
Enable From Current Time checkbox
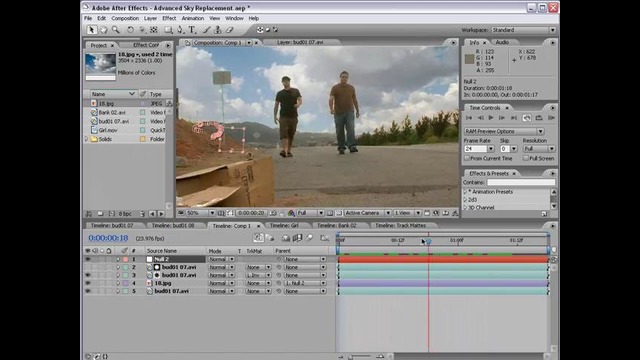[x=467, y=158]
